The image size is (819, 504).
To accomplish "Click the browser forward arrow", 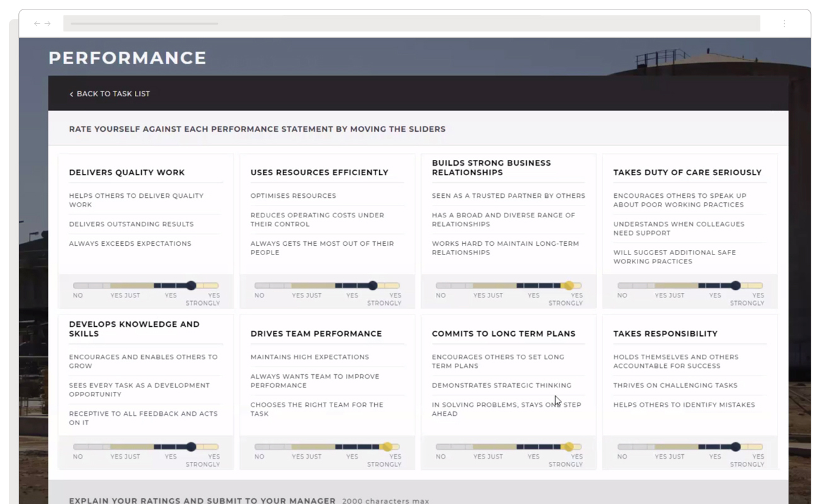I will tap(47, 23).
